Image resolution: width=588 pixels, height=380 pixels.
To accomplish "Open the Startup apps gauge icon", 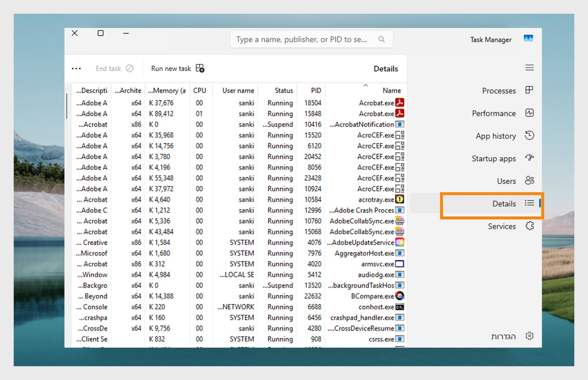I will pos(529,158).
